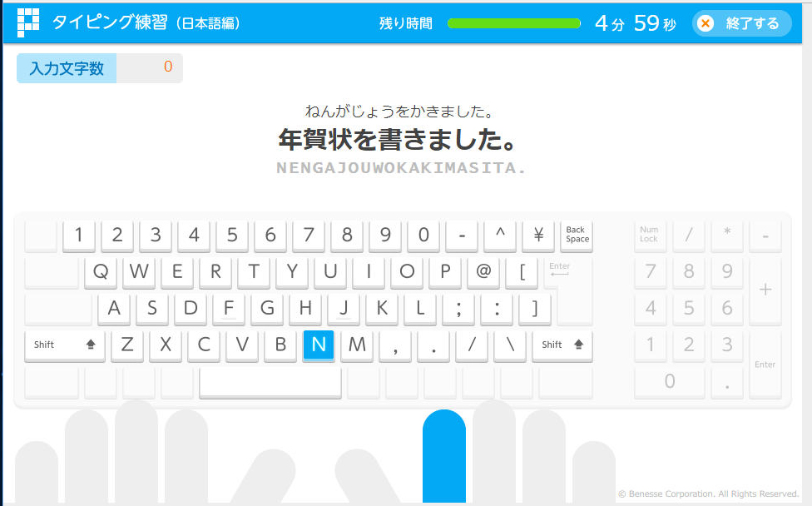Click the B key on keyboard

coord(280,345)
